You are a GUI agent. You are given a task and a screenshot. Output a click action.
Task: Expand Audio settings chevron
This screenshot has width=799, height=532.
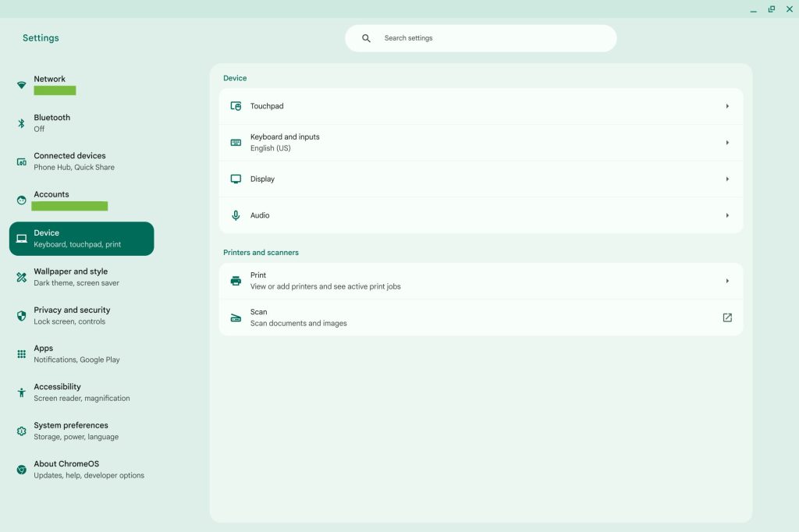pos(727,215)
